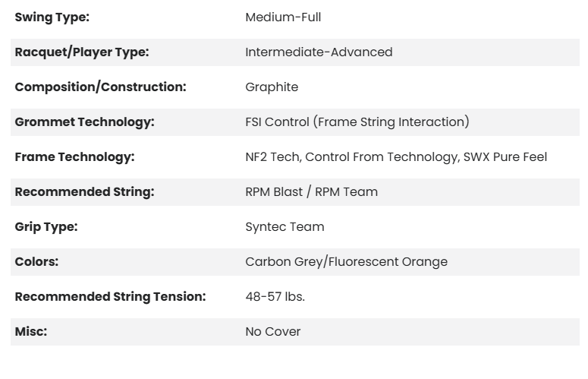Select the Intermediate-Advanced value text
This screenshot has width=588, height=379.
[319, 52]
